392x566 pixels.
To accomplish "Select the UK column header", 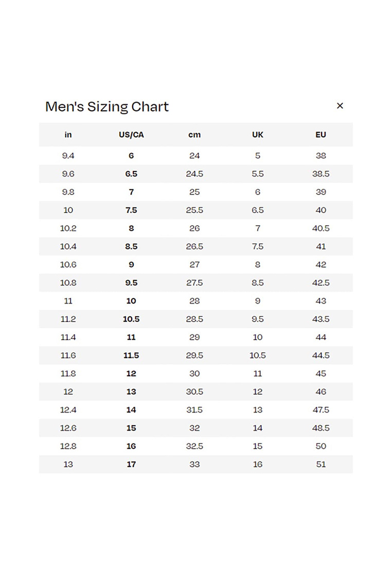I will [258, 135].
